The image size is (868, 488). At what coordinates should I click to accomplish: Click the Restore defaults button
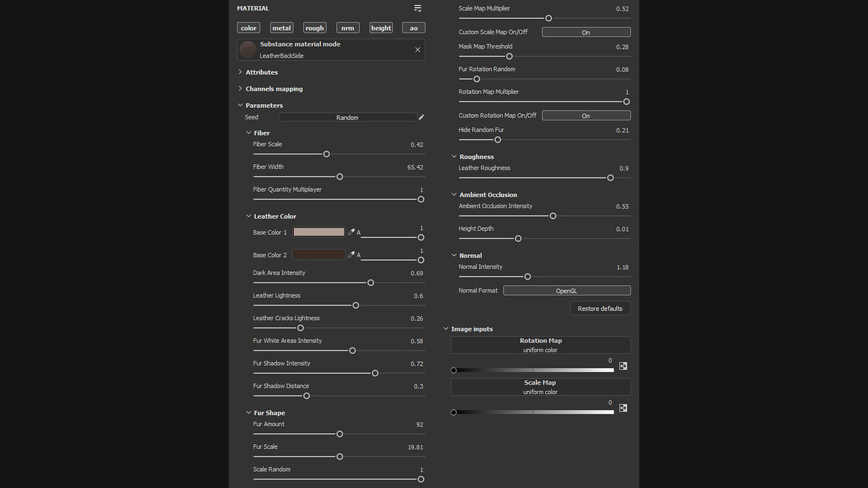[x=599, y=309]
